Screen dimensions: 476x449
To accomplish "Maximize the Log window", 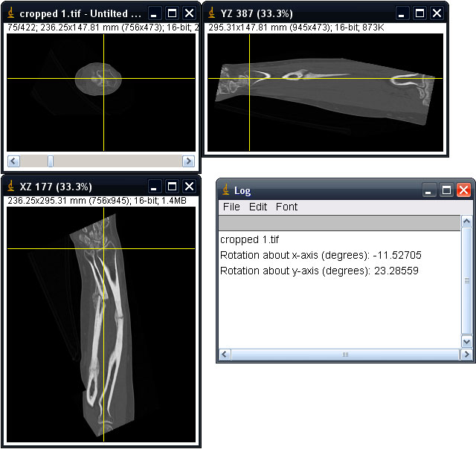I will tap(446, 190).
